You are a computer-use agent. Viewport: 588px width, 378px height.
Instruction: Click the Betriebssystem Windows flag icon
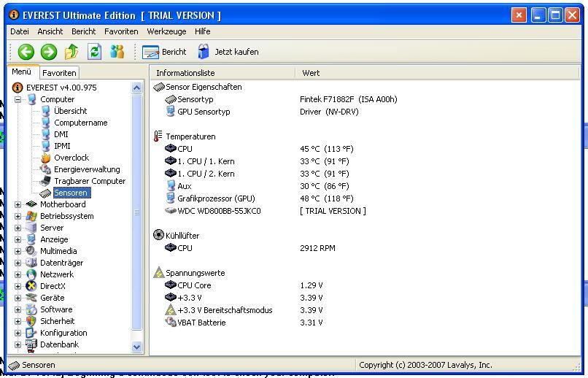coord(31,216)
